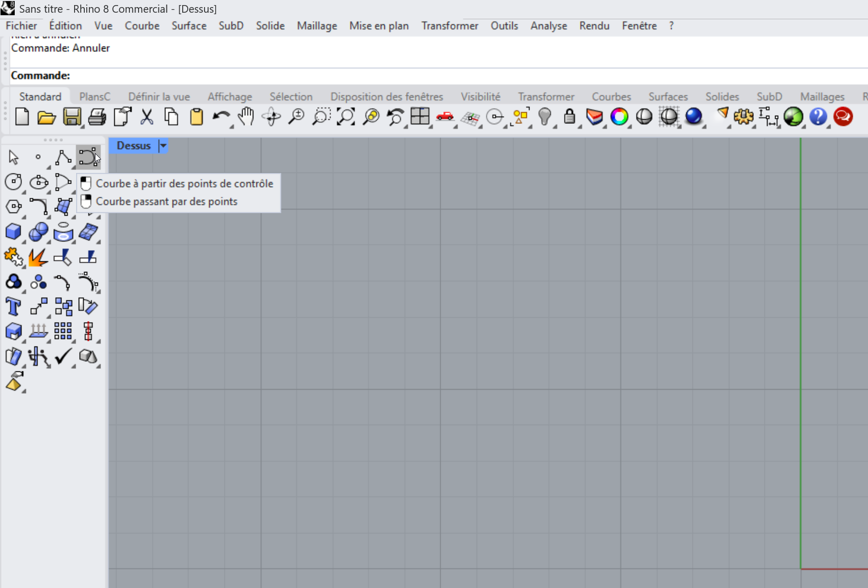Expand the Dessus viewport dropdown arrow
868x588 pixels.
[x=163, y=146]
